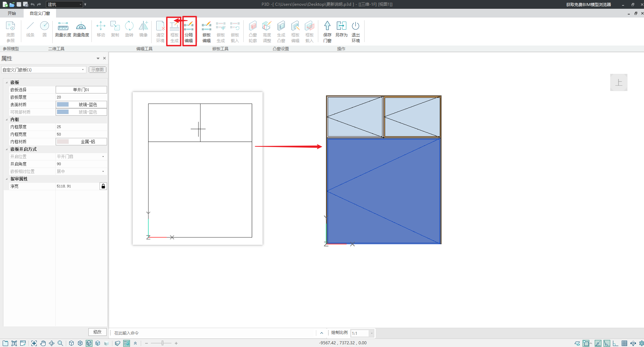Viewport: 644px width, 347px height.
Task: Click the 另存为 save-as icon
Action: (341, 29)
